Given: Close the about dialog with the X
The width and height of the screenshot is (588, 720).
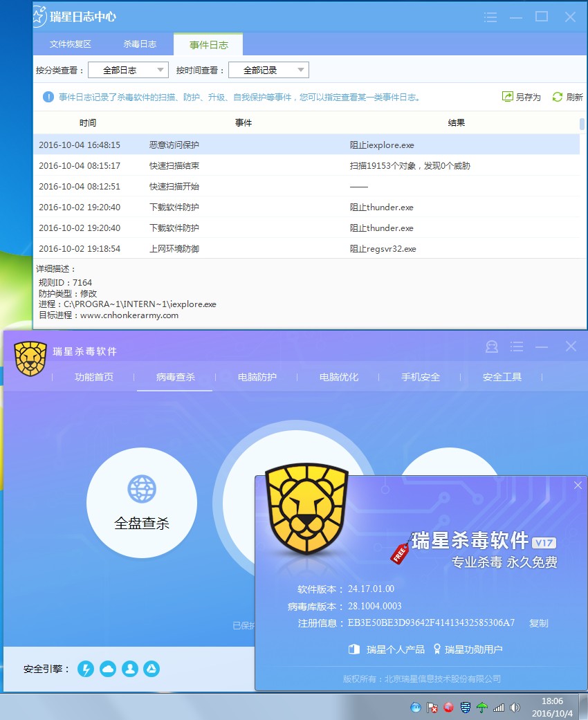Looking at the screenshot, I should [578, 486].
